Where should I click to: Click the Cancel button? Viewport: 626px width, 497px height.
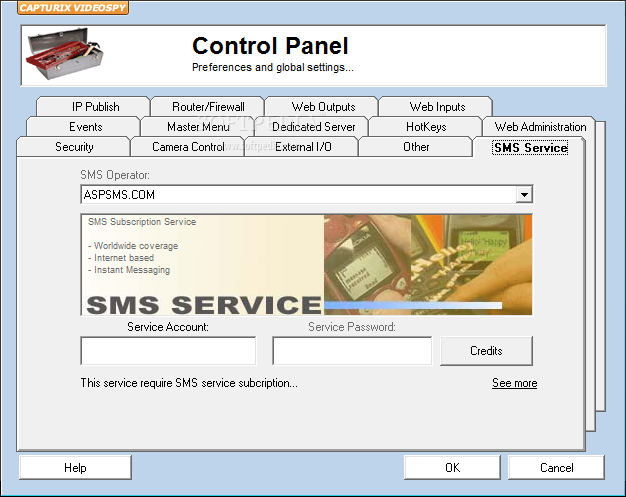pos(557,467)
